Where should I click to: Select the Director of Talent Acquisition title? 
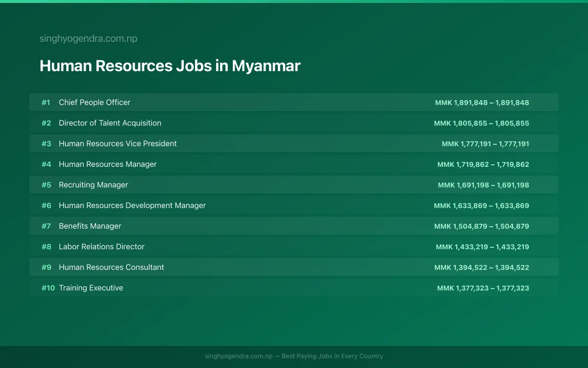pyautogui.click(x=110, y=123)
